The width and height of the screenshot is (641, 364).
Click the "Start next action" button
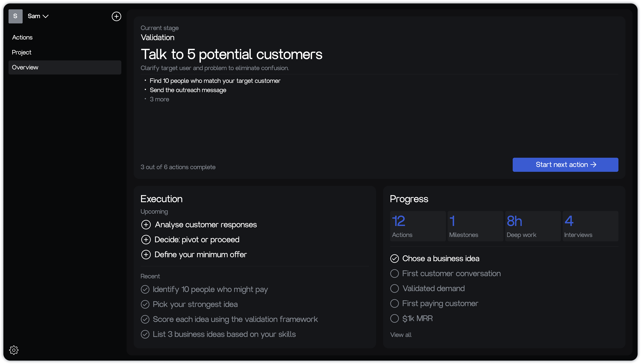[x=565, y=165]
